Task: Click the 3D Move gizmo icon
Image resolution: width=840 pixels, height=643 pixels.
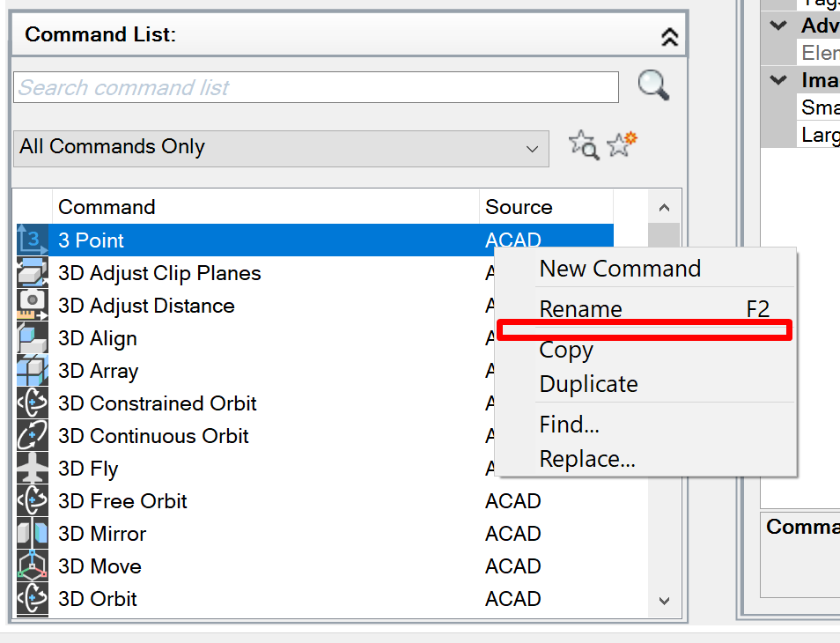Action: [33, 566]
